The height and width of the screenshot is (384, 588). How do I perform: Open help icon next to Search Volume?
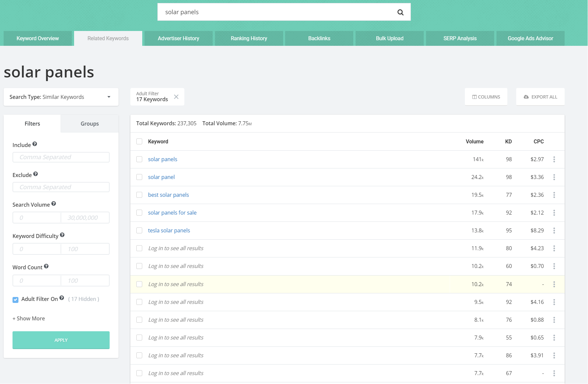[54, 204]
